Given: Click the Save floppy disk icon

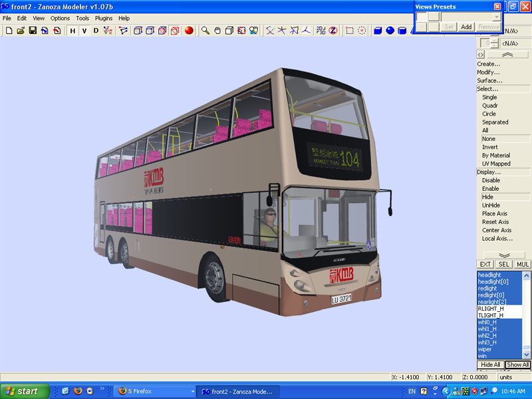Looking at the screenshot, I should 32,31.
